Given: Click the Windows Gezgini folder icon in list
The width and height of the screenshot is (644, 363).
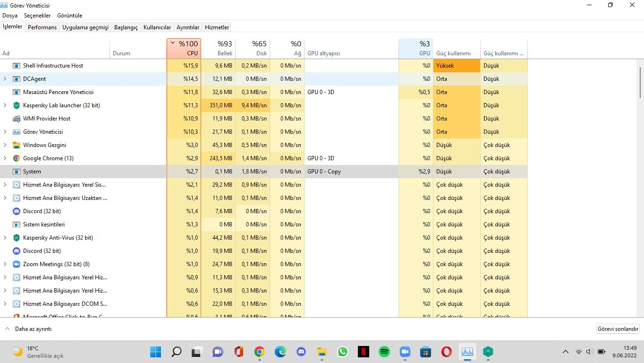Looking at the screenshot, I should pos(17,145).
